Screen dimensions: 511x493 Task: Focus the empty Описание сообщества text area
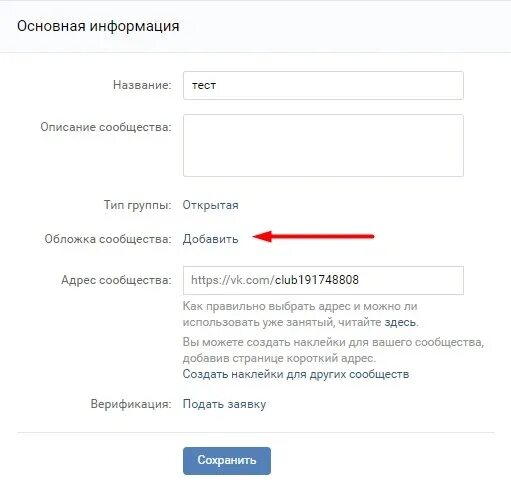tap(323, 145)
